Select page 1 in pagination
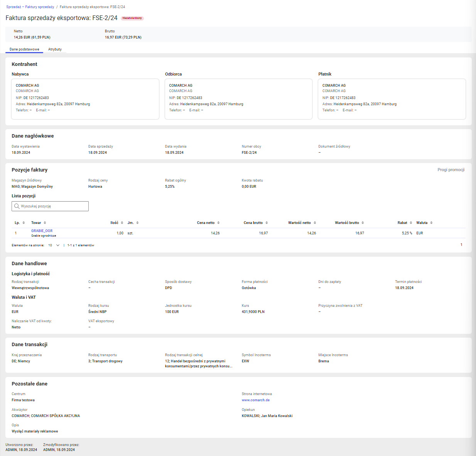476x456 pixels. point(461,245)
